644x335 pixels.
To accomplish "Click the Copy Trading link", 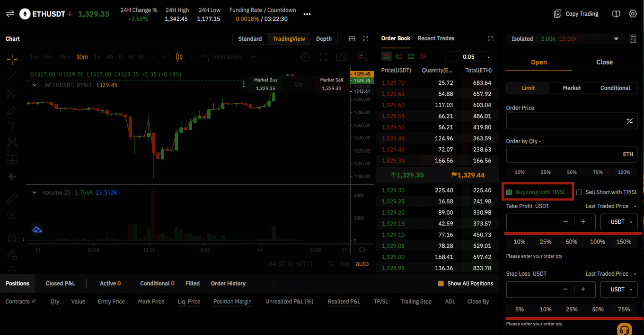I will [x=576, y=14].
